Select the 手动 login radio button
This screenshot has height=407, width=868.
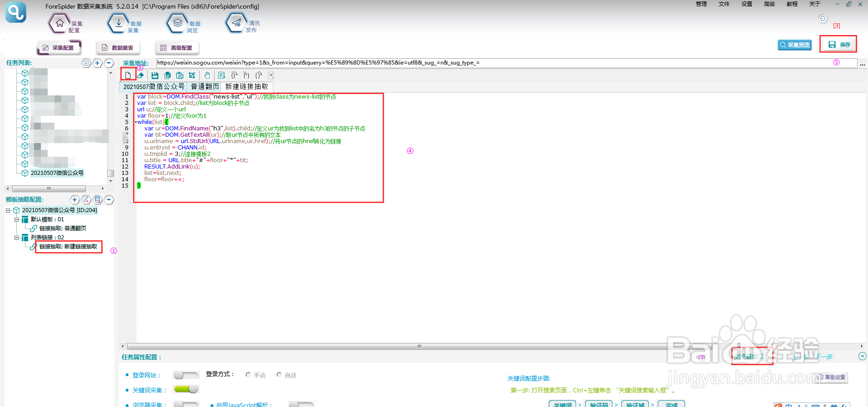(248, 375)
